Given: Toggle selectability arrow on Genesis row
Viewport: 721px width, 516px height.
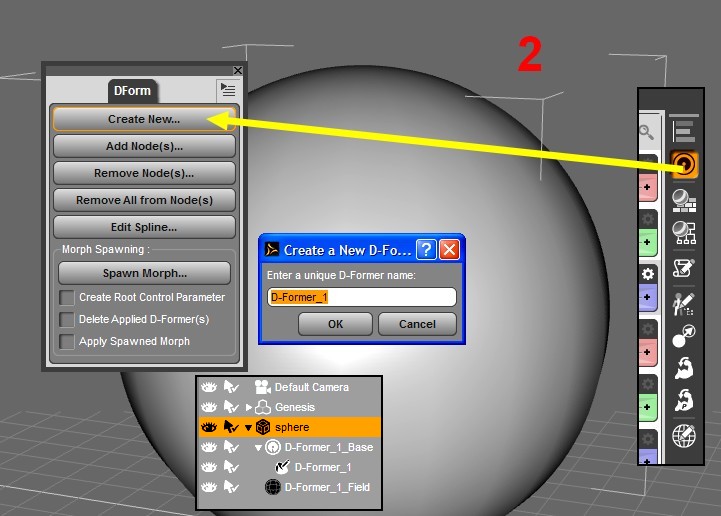Looking at the screenshot, I should click(231, 407).
